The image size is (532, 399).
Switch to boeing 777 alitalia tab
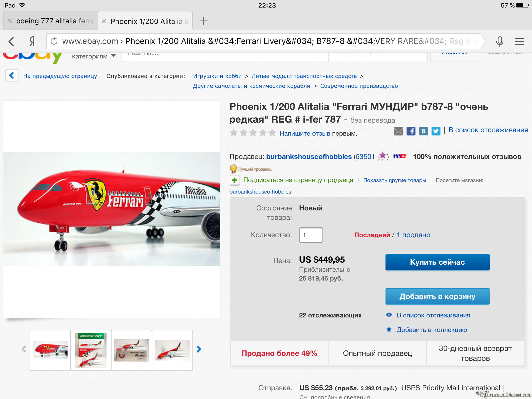[x=55, y=21]
